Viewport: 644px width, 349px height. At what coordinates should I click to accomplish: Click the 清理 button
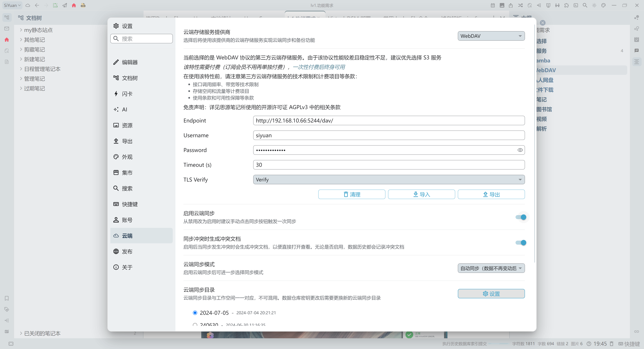point(352,194)
